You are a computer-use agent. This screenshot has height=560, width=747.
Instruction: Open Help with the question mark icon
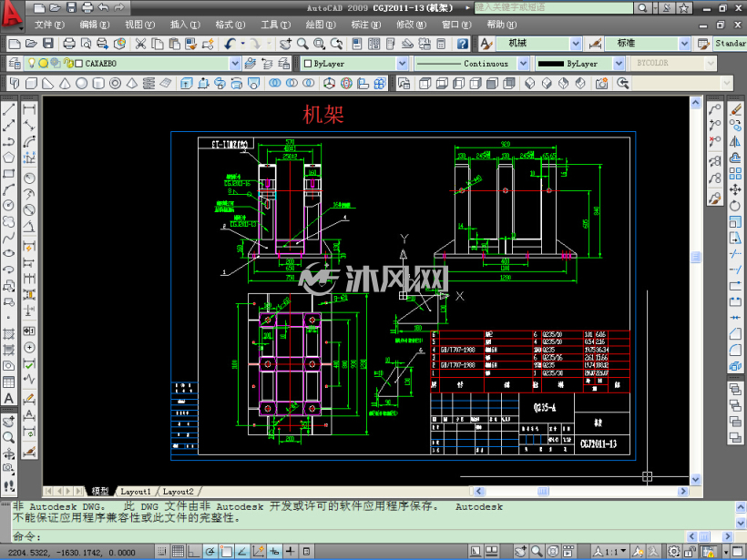[x=462, y=44]
